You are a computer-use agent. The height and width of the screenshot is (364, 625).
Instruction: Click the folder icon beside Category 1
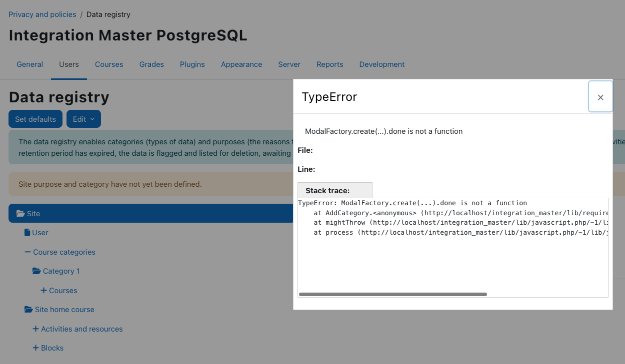[x=36, y=271]
